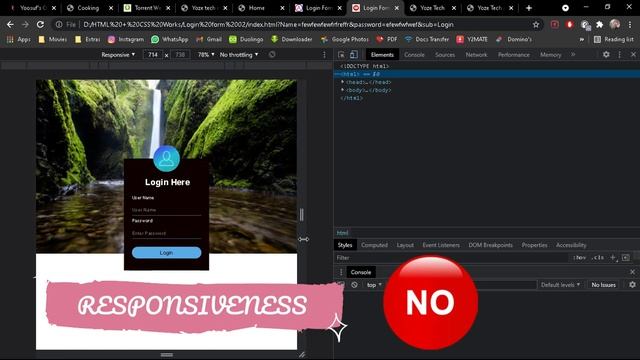Open the Layout tab
The width and height of the screenshot is (640, 360).
click(x=405, y=245)
